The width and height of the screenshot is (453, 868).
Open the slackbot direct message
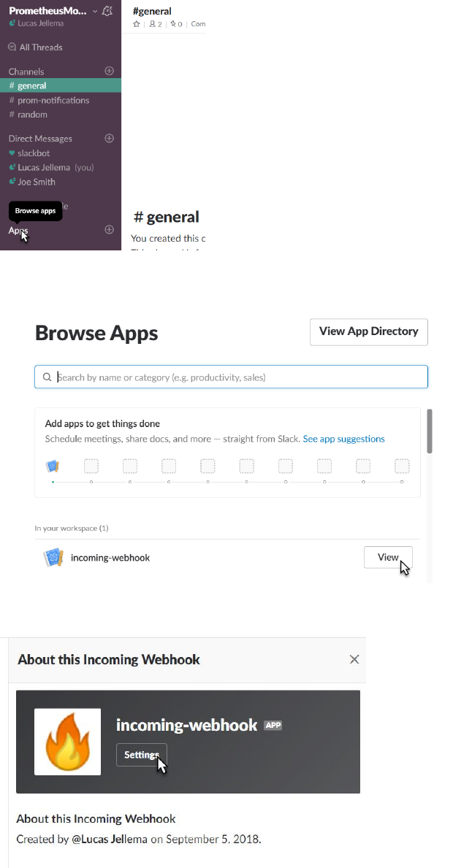point(34,153)
